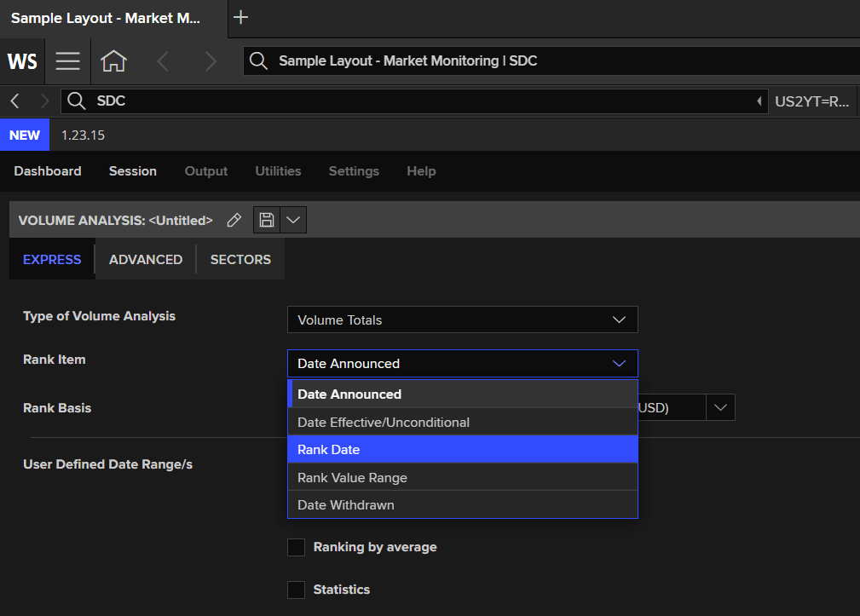Go to the Home icon
The height and width of the screenshot is (616, 860).
(x=113, y=60)
